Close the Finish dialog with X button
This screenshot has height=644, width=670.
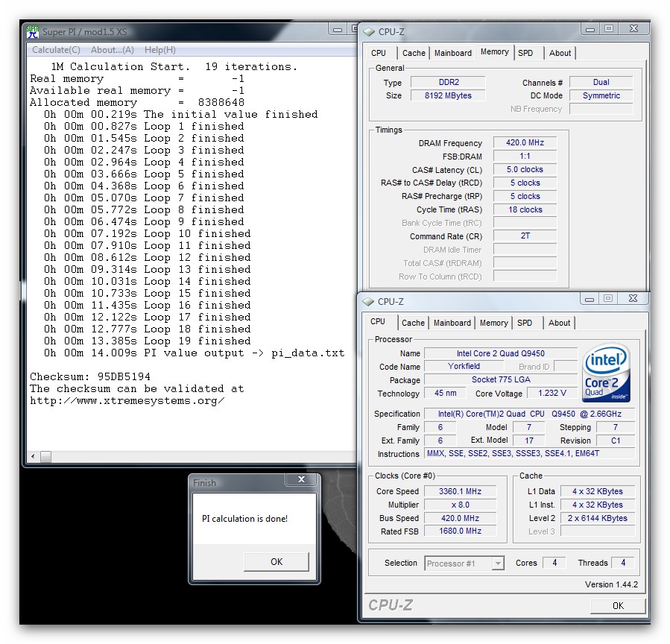[x=301, y=479]
